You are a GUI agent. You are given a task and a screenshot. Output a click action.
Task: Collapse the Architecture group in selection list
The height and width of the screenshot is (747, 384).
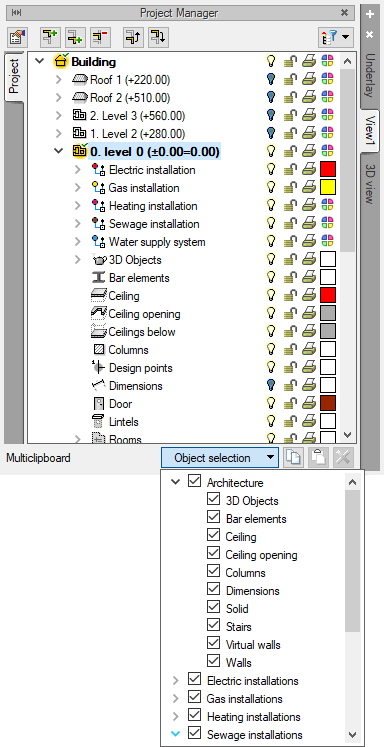tap(175, 482)
